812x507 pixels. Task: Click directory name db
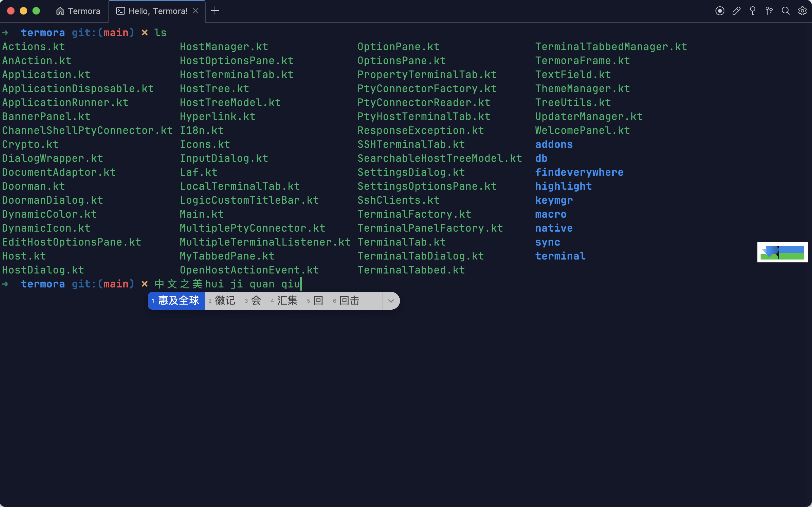541,159
